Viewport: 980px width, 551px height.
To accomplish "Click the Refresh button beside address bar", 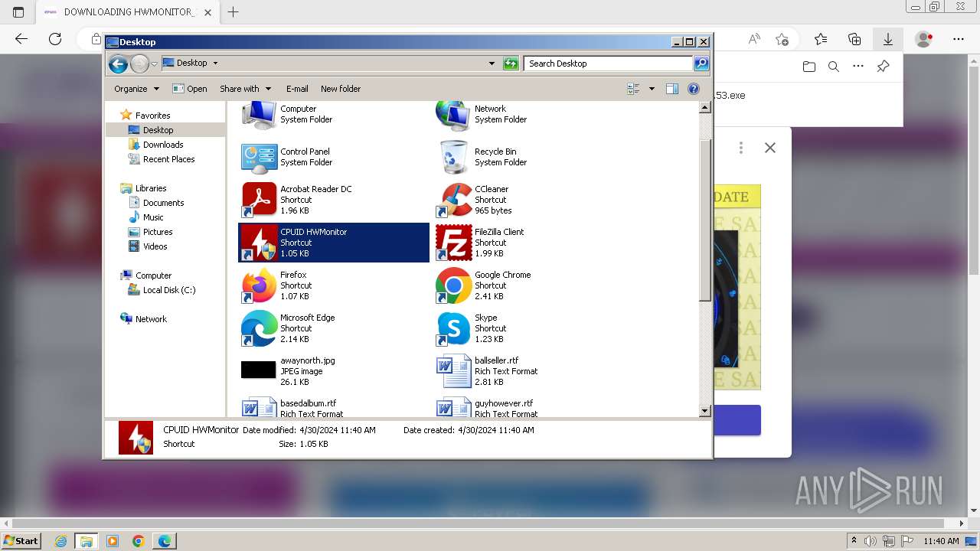I will [x=511, y=64].
